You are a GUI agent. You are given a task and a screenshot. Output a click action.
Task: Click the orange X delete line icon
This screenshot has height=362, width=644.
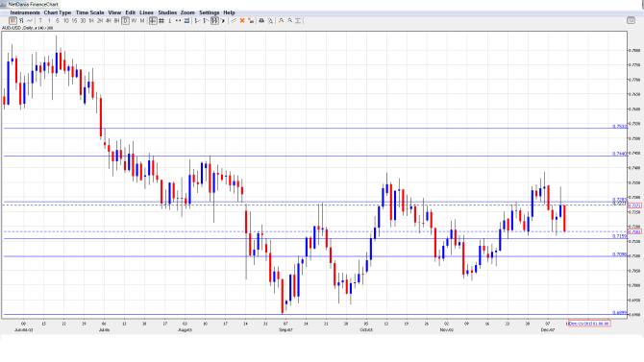pos(242,20)
